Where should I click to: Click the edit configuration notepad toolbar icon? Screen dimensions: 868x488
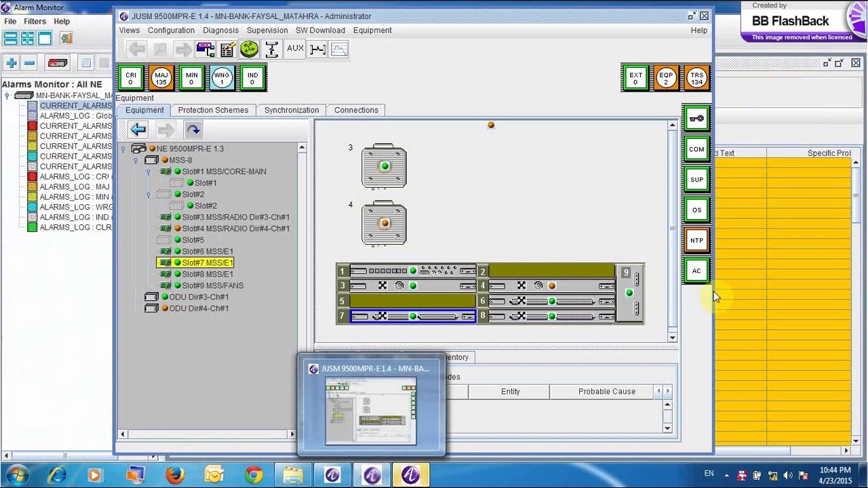(227, 49)
